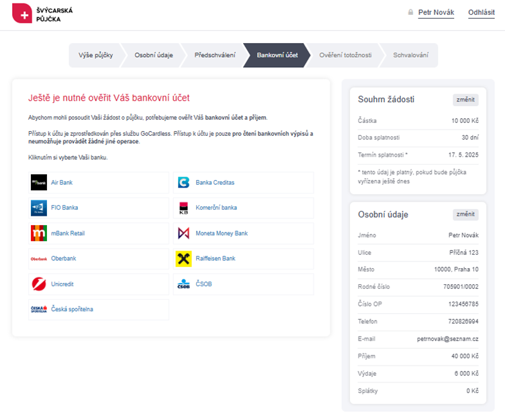
Task: Click the Částka value 10 000 Kč
Action: point(465,120)
